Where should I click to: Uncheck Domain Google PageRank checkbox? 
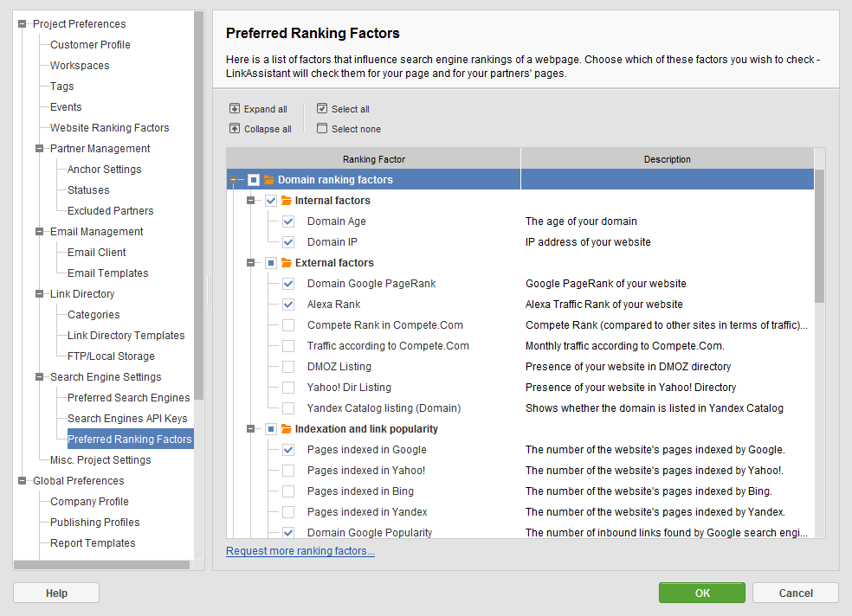[x=288, y=284]
